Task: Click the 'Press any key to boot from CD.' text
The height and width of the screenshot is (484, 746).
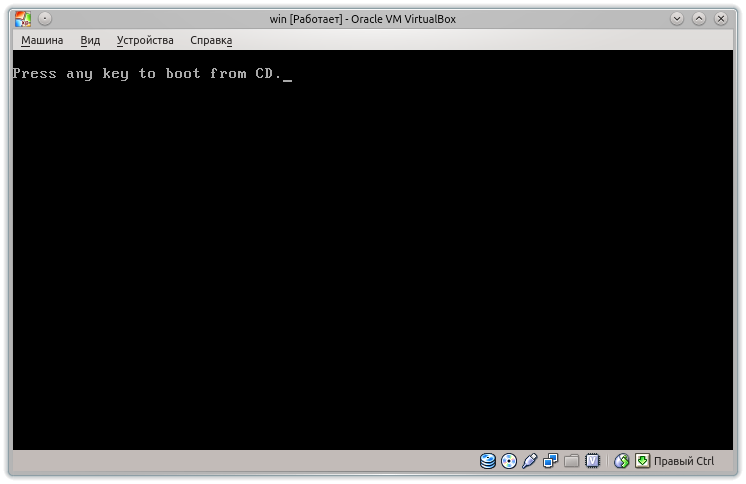Action: tap(147, 74)
